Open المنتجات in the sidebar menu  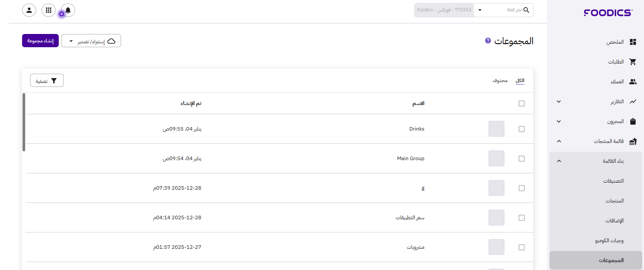click(x=614, y=201)
